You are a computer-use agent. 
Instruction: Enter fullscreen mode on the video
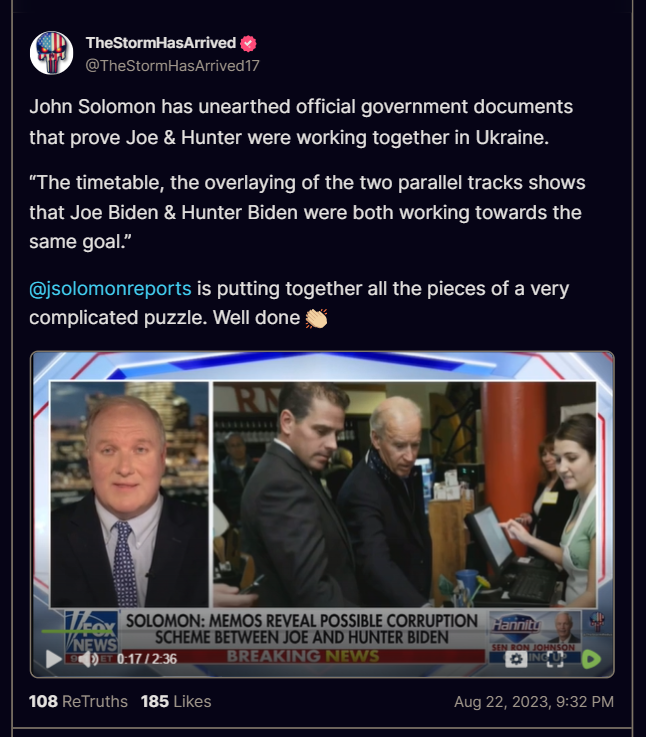(555, 659)
